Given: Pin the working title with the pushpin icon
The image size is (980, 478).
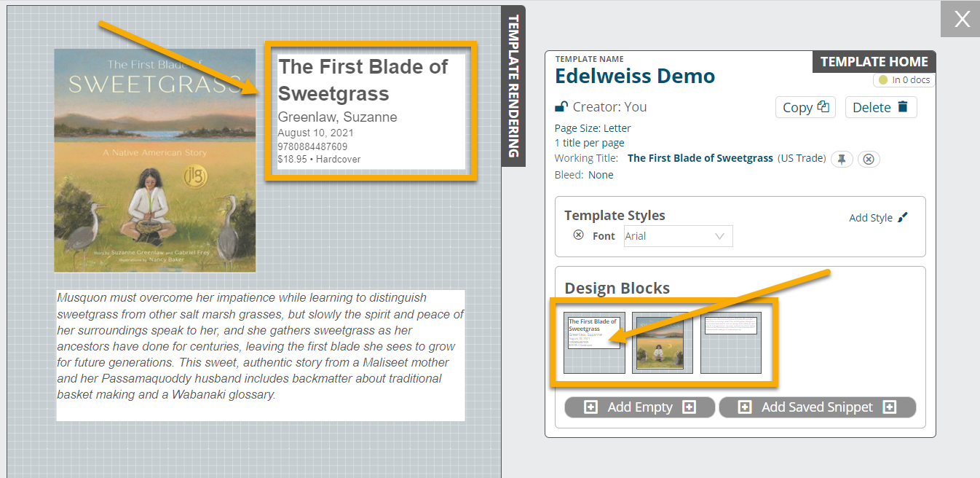Looking at the screenshot, I should 842,159.
